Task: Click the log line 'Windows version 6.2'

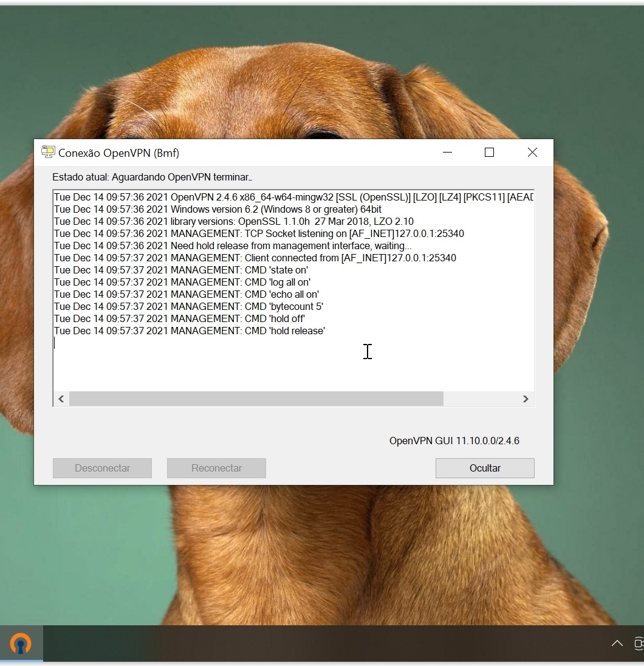Action: pos(218,210)
